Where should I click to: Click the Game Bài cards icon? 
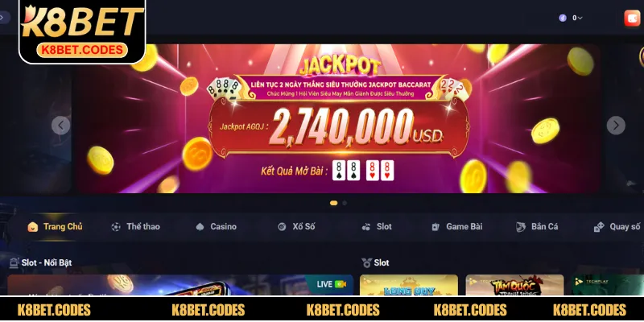click(x=436, y=227)
